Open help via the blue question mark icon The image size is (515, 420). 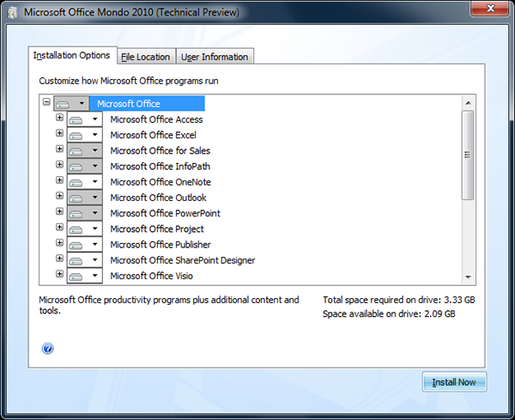(x=47, y=349)
